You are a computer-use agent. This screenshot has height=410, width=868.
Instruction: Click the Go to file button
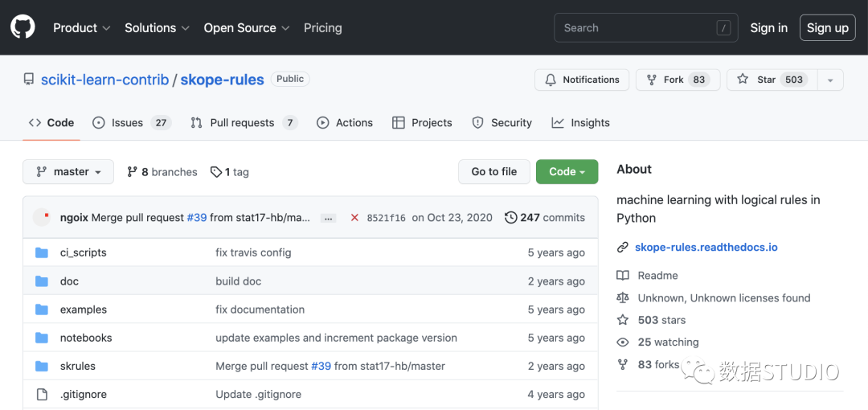(494, 171)
